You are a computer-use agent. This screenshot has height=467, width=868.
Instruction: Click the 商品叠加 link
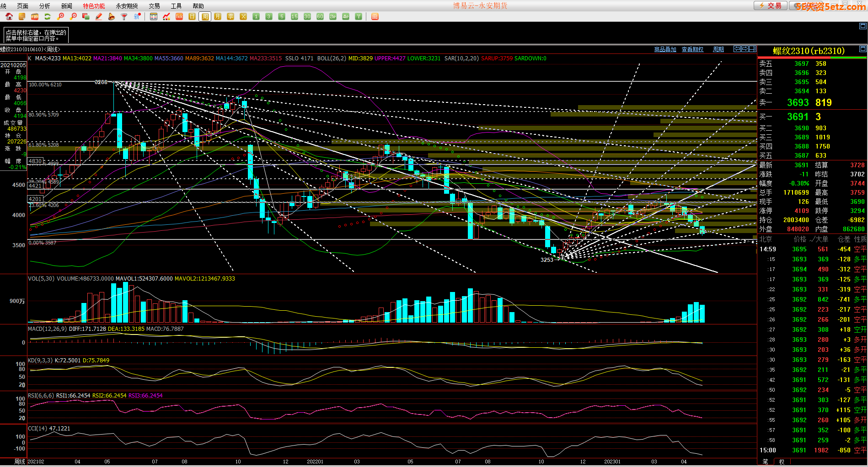click(665, 49)
